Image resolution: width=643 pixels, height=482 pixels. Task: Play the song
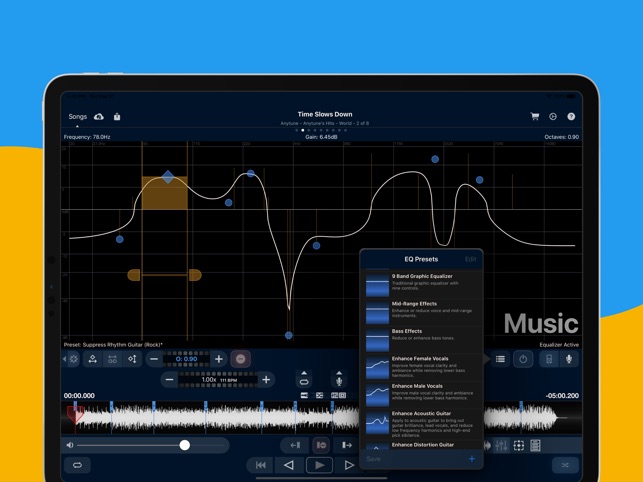(x=319, y=465)
